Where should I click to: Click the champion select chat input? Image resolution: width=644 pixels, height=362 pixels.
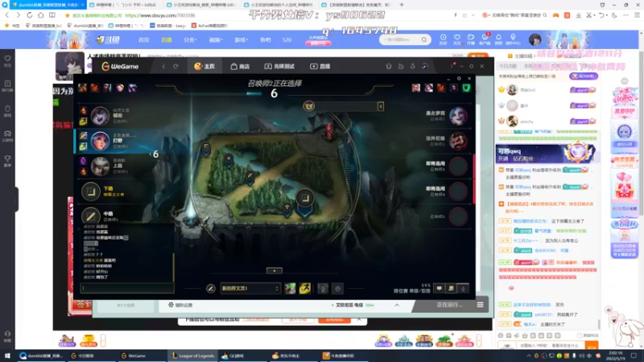tap(127, 288)
